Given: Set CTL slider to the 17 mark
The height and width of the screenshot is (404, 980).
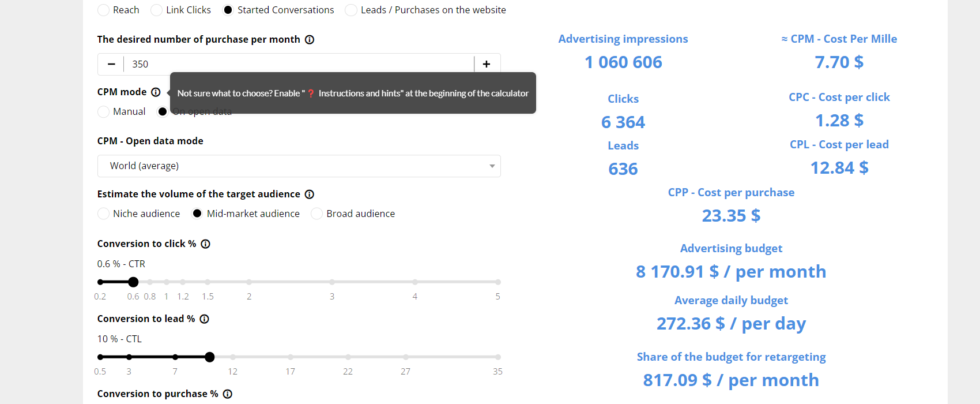Looking at the screenshot, I should click(291, 357).
